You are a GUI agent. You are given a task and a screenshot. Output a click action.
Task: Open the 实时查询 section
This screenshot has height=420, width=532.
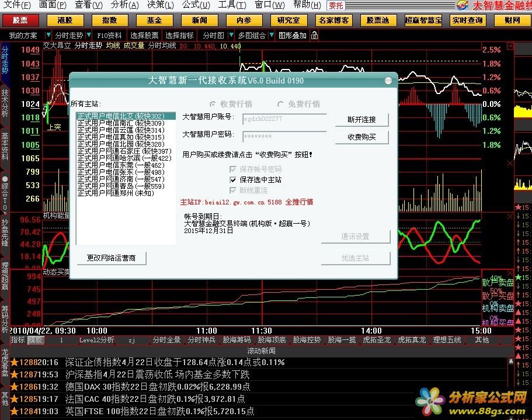468,20
